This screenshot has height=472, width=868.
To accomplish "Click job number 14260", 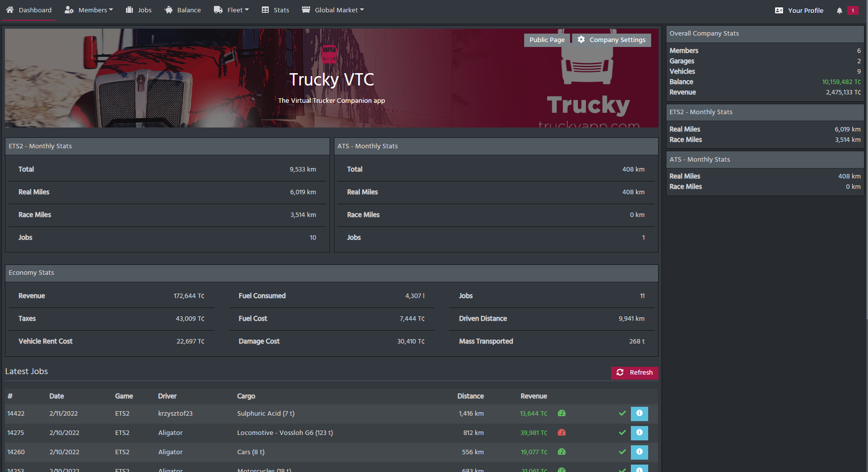I will (16, 452).
